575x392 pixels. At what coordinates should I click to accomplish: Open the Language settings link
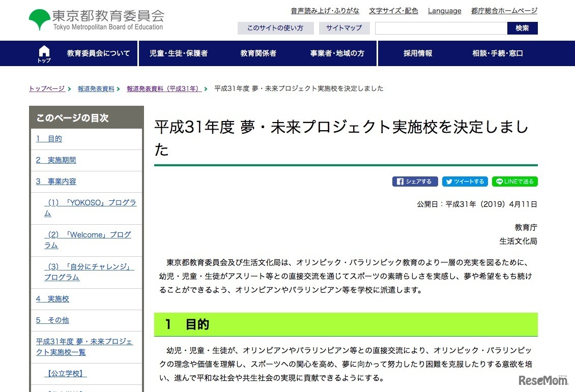444,10
